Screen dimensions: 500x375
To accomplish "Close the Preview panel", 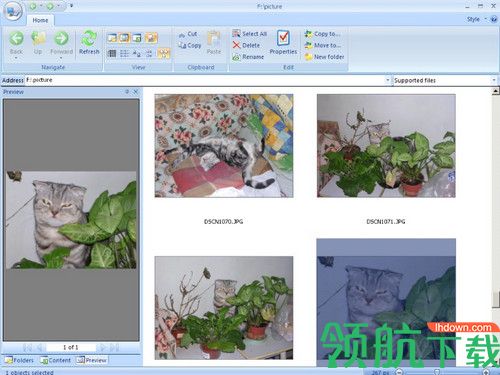I will 136,92.
